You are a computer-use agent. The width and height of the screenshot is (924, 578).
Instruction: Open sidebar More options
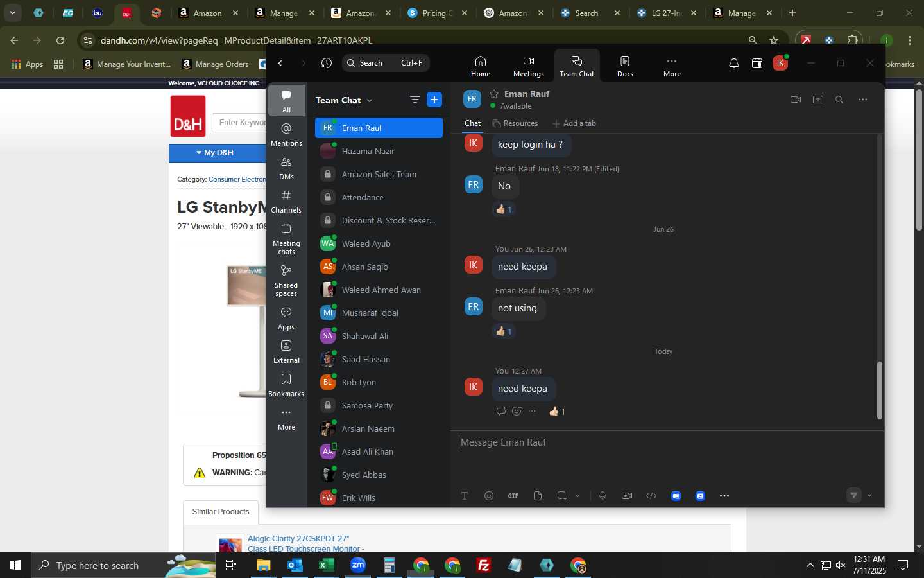(286, 419)
